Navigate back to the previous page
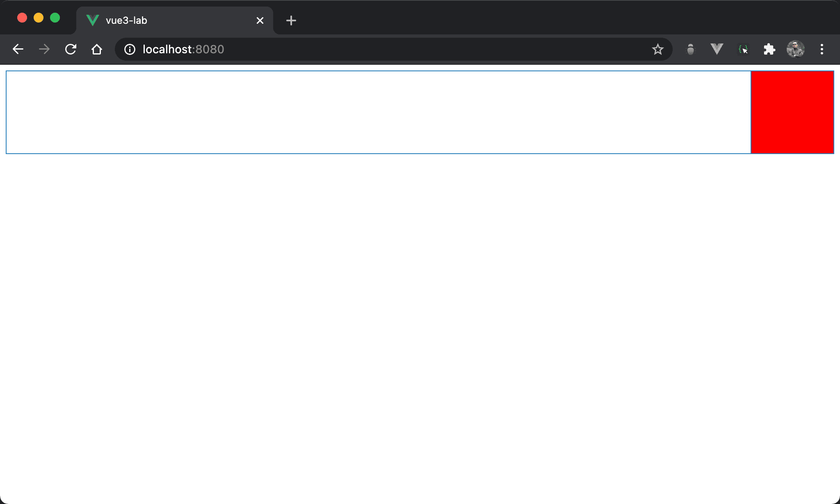This screenshot has height=504, width=840. (x=18, y=50)
